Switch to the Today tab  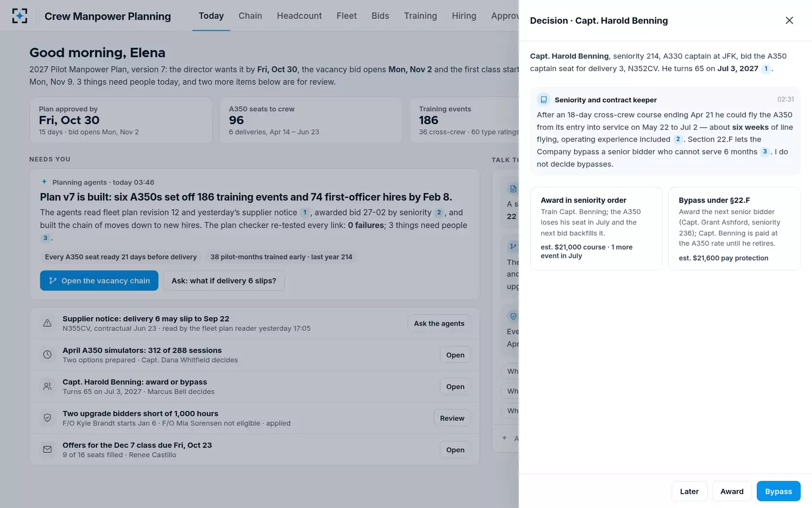[x=211, y=16]
